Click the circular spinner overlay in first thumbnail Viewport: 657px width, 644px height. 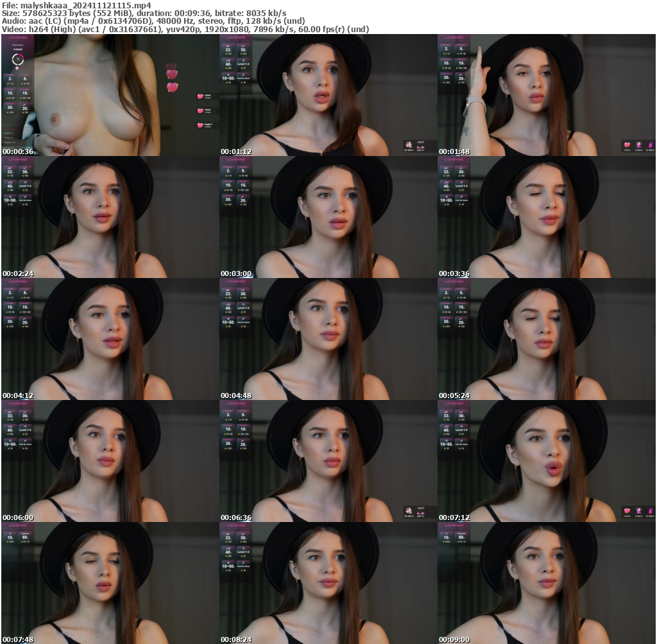pyautogui.click(x=18, y=59)
